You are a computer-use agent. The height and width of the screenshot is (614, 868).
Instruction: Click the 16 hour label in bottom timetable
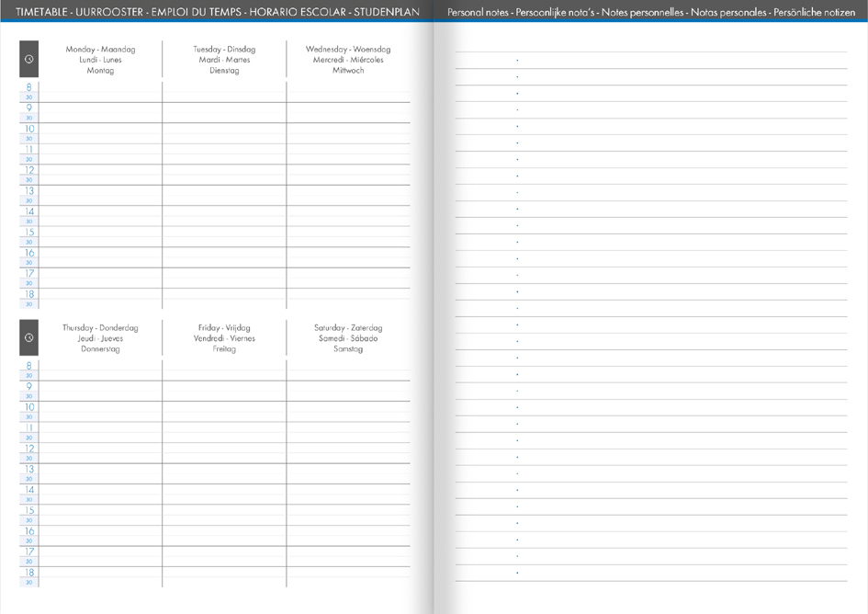[28, 531]
